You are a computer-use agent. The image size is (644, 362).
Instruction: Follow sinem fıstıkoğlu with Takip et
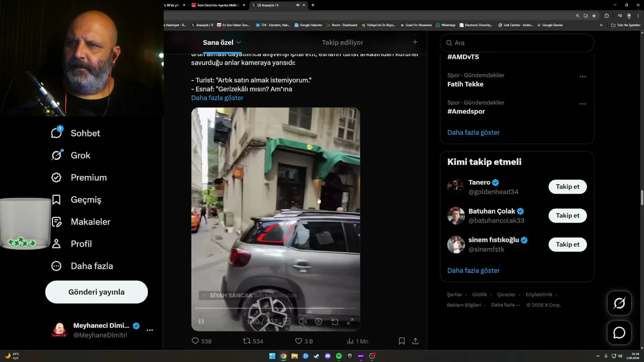pos(568,244)
